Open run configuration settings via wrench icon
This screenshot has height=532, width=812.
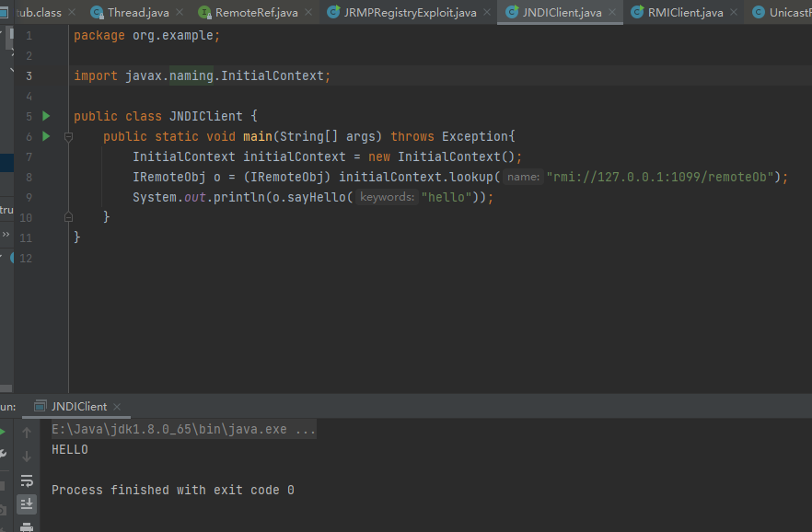coord(3,454)
